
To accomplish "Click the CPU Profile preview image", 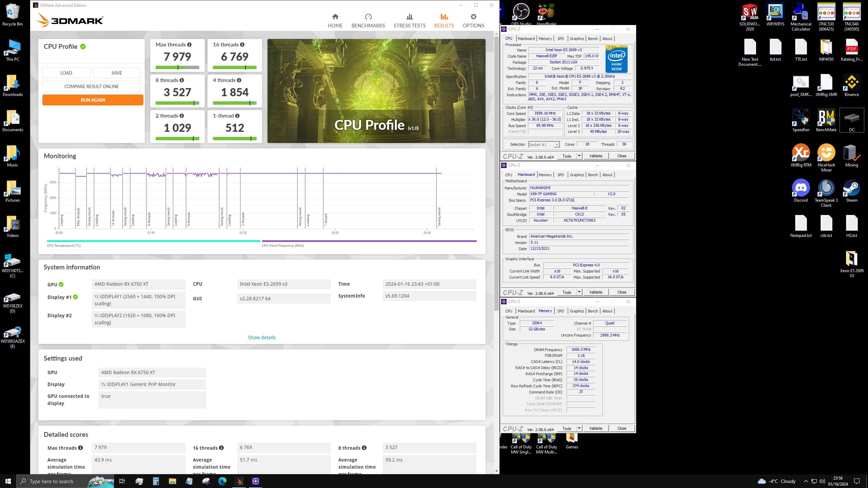I will pos(376,91).
